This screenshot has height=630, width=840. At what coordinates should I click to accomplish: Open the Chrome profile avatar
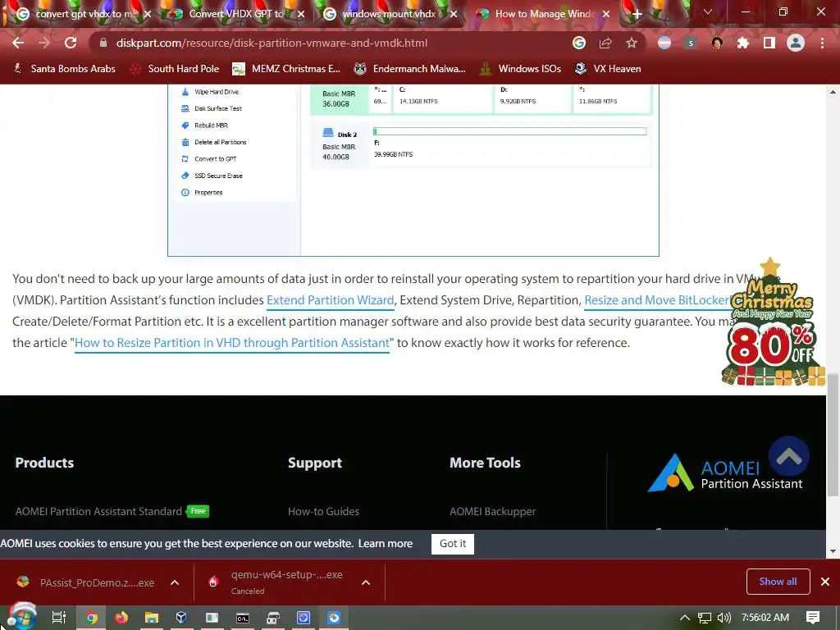tap(796, 43)
